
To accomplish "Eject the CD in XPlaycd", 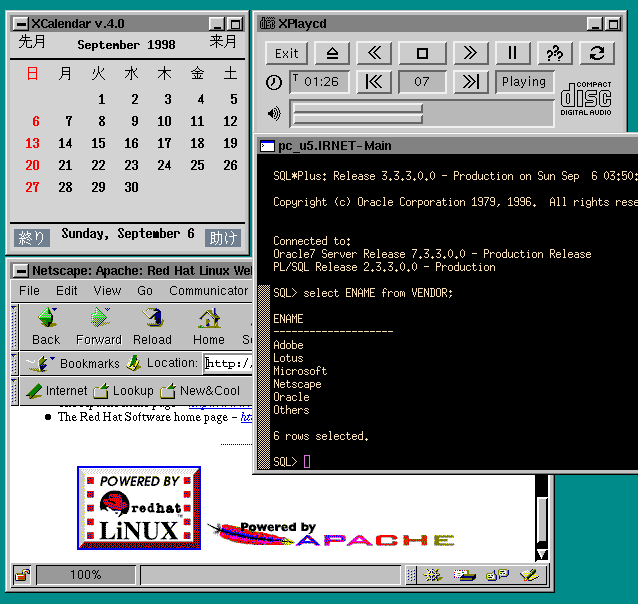I will [x=332, y=53].
